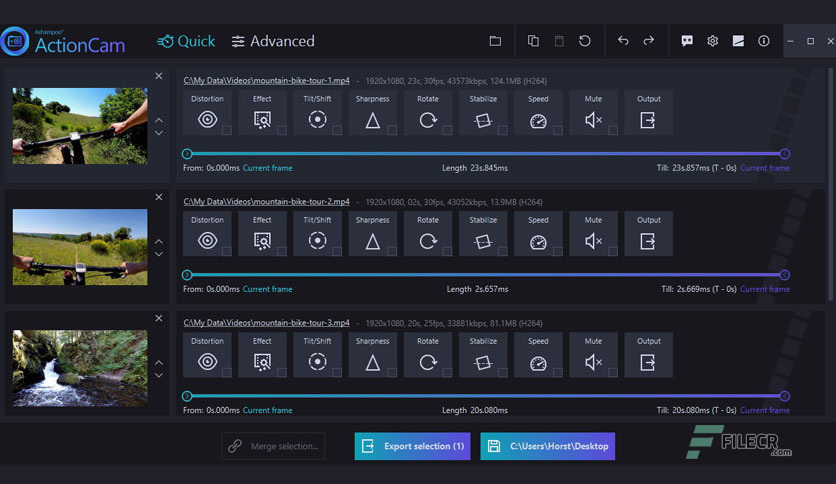
Task: Click end trim handle of mountain-bike-tour-2 slider
Action: pos(785,275)
